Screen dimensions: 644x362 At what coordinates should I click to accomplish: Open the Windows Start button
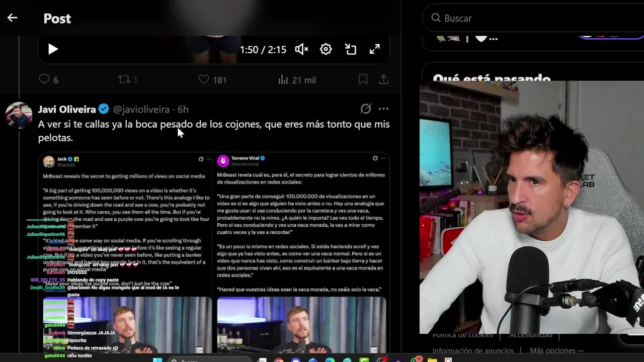click(157, 359)
